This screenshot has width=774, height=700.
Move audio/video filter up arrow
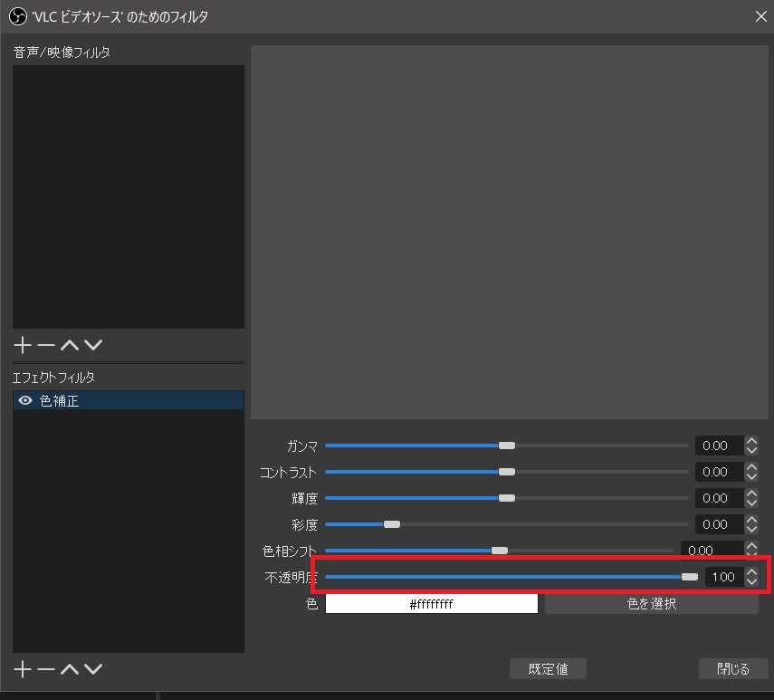click(70, 345)
